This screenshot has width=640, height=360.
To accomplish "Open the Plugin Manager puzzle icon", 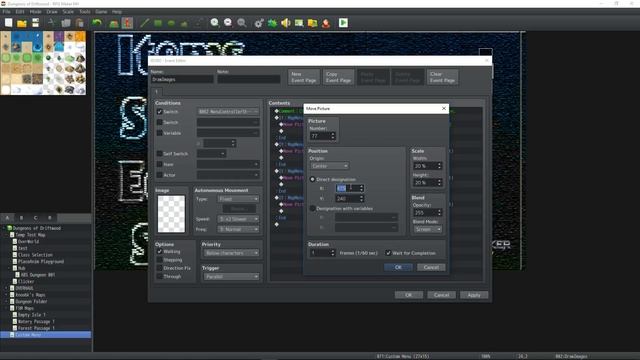I will [x=272, y=23].
